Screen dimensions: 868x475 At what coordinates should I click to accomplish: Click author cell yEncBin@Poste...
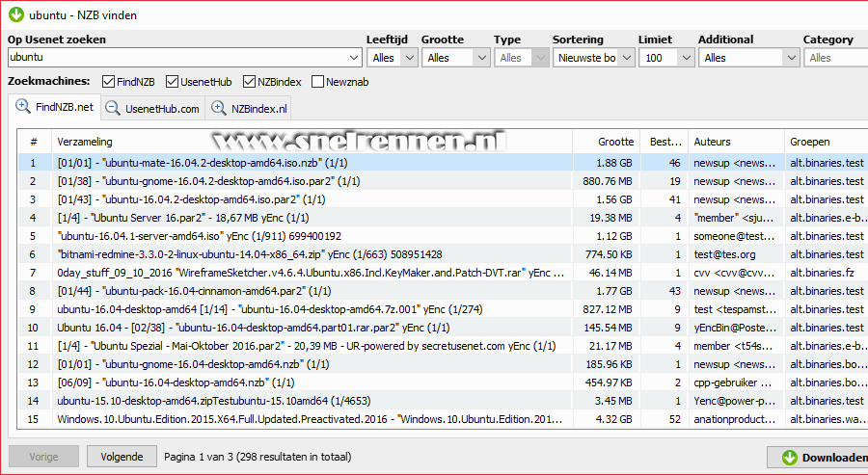coord(735,328)
